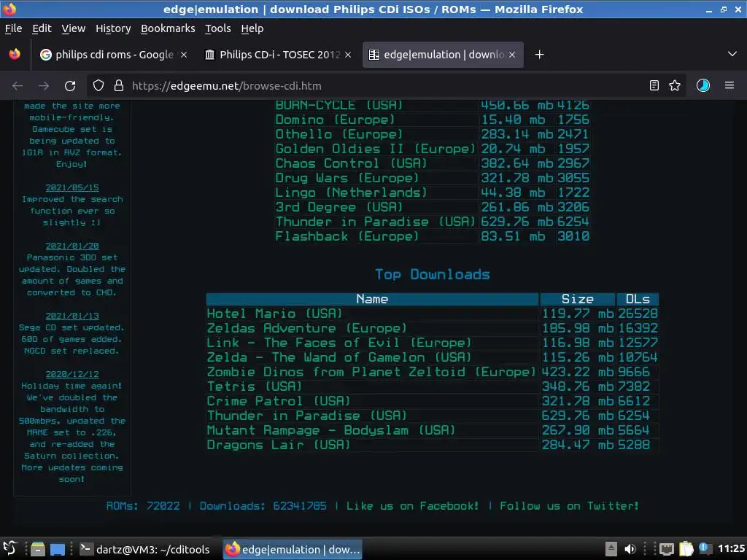
Task: Open Othello (Europe) link
Action: click(339, 134)
